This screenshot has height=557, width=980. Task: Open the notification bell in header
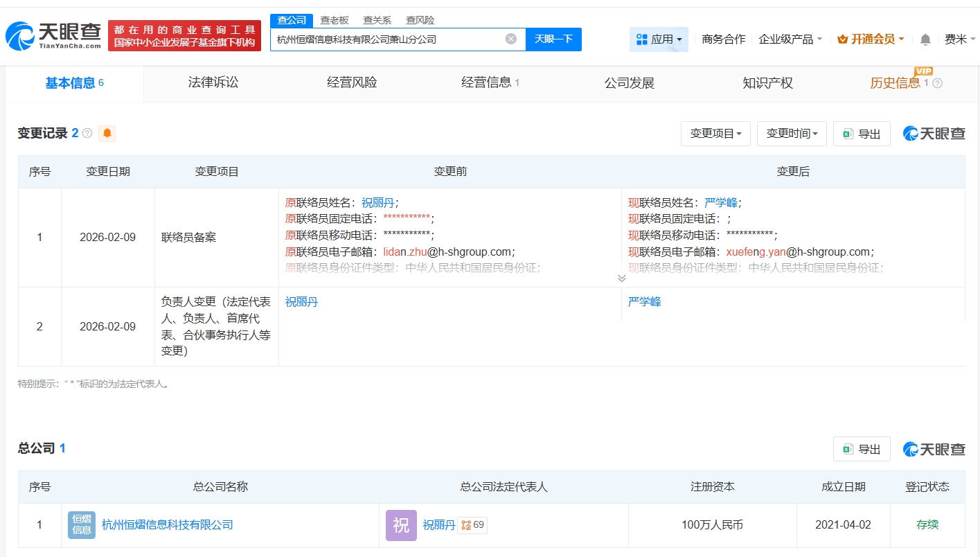tap(925, 39)
